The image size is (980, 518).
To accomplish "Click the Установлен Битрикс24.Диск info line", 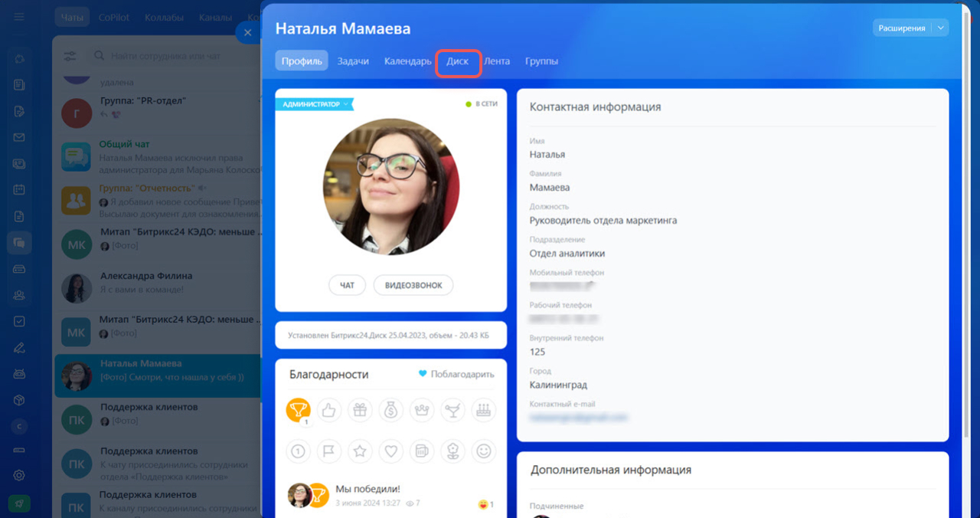I will point(390,335).
